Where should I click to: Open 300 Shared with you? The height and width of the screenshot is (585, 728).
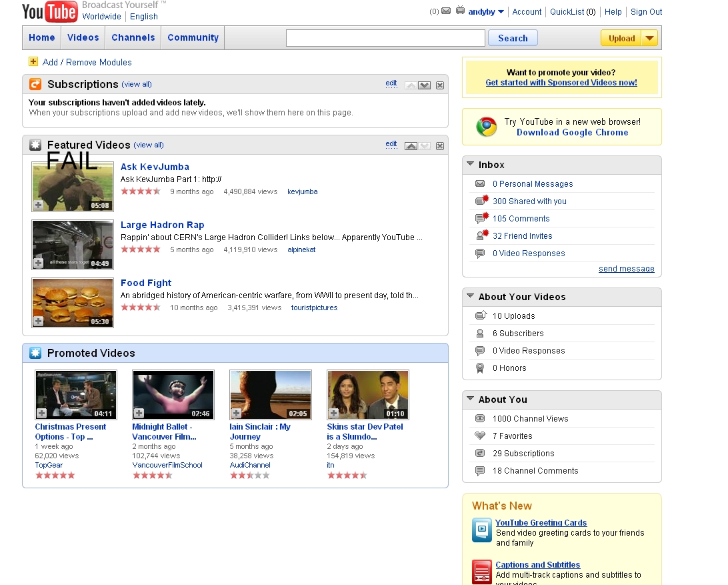pos(529,201)
